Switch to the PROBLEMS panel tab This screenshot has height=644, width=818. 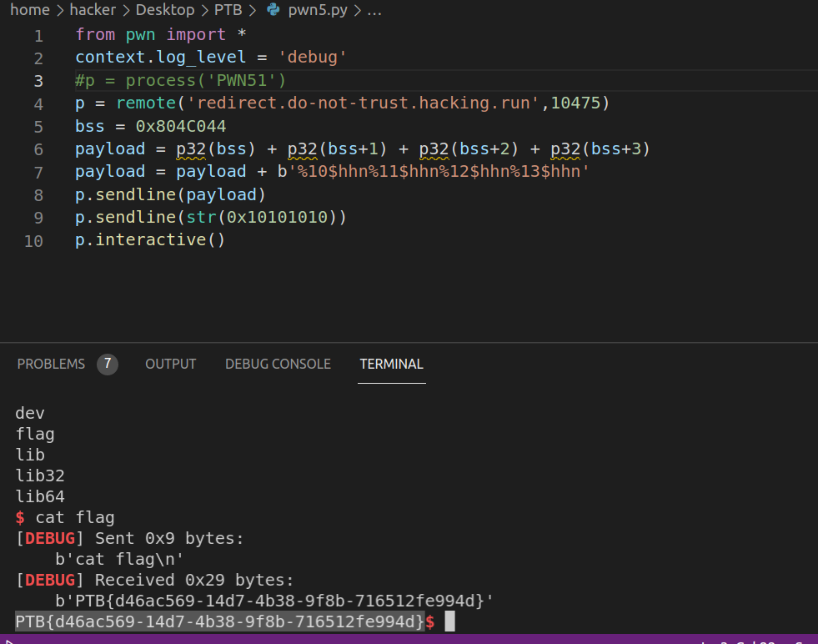(51, 364)
